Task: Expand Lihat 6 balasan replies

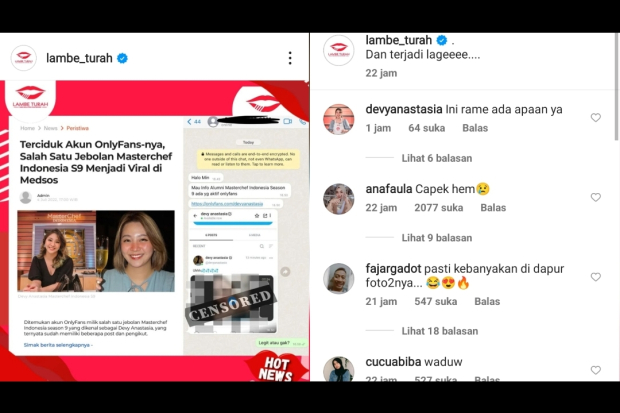Action: [437, 158]
